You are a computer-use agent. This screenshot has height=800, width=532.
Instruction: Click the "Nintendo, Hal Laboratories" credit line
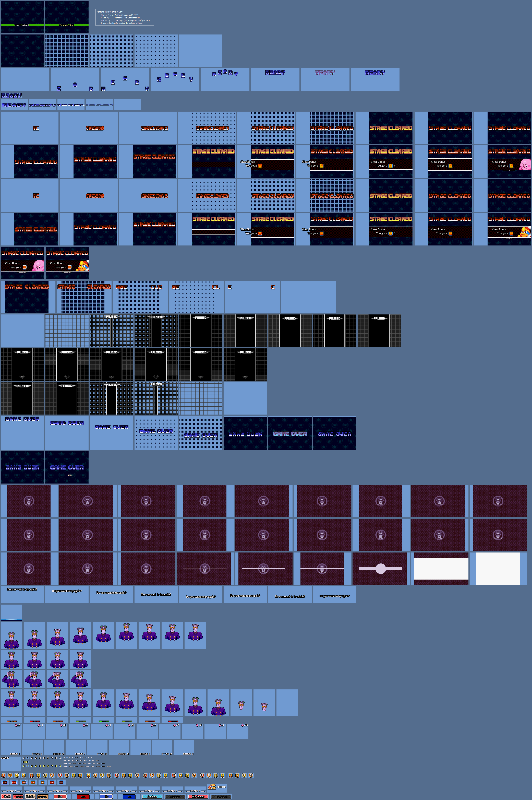click(127, 18)
